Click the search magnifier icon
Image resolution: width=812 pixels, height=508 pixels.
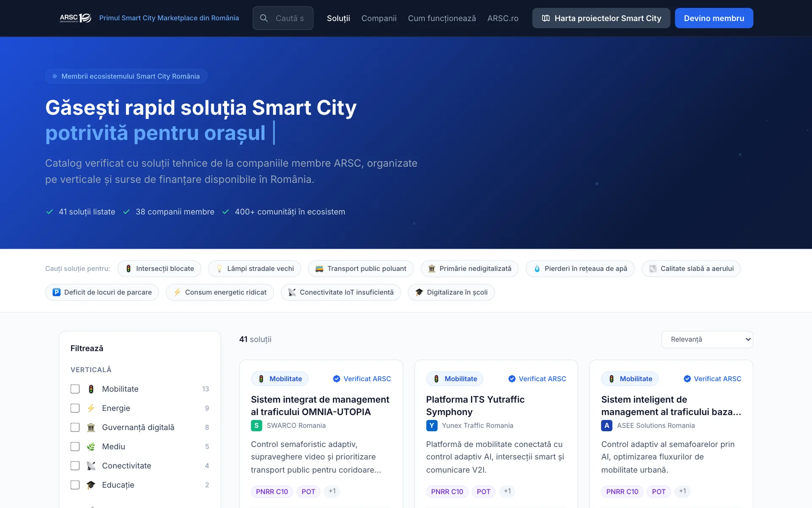point(263,18)
